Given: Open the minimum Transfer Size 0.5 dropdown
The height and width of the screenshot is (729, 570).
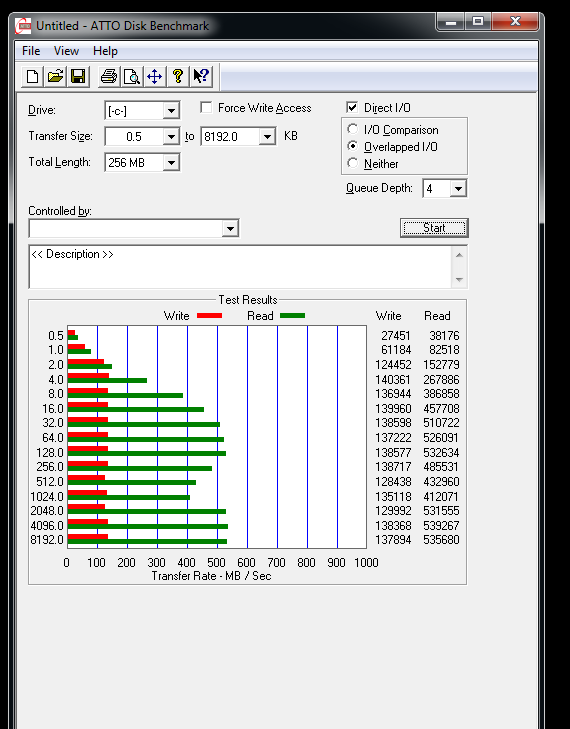Looking at the screenshot, I should pyautogui.click(x=171, y=137).
